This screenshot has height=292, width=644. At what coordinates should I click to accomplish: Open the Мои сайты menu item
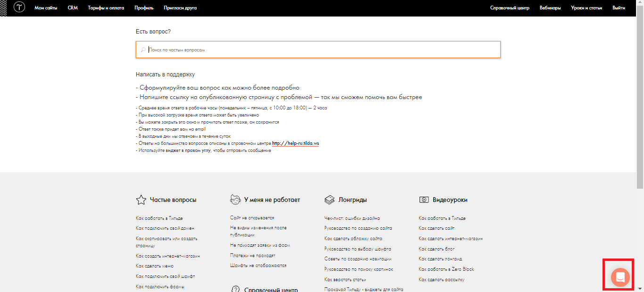[46, 8]
